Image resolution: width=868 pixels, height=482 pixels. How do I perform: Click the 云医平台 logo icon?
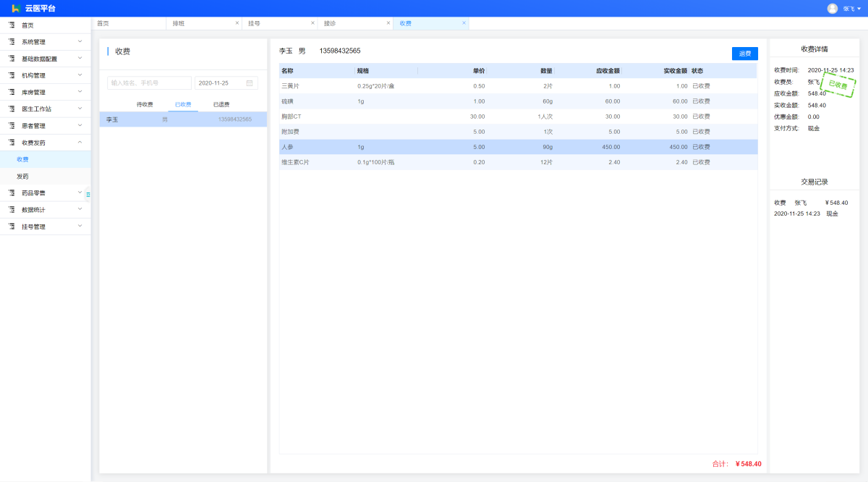click(15, 8)
